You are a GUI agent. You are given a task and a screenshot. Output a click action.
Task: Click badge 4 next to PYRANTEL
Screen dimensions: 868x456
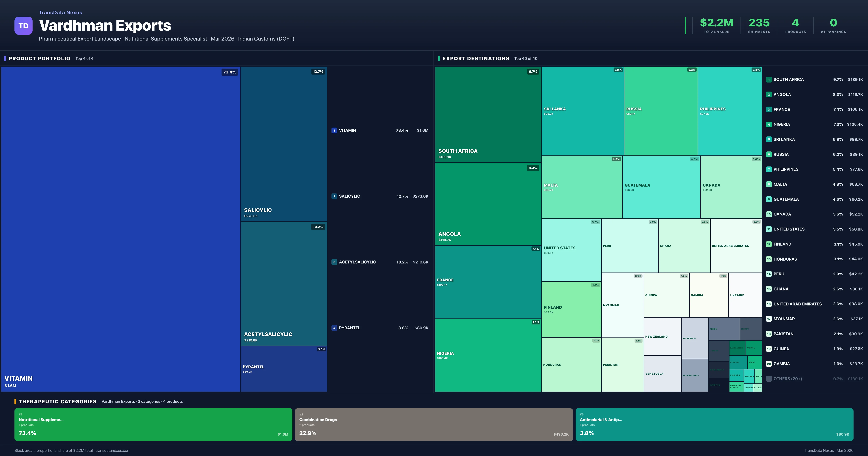coord(334,328)
